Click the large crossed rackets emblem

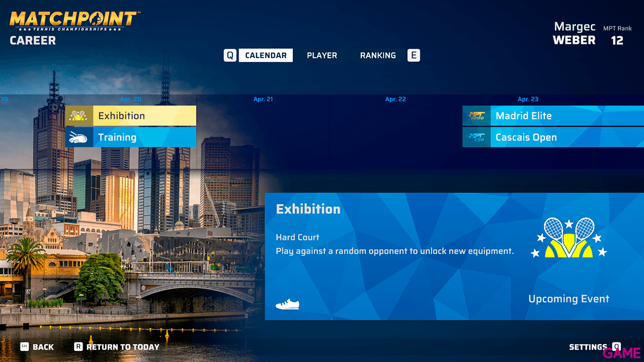(x=569, y=238)
